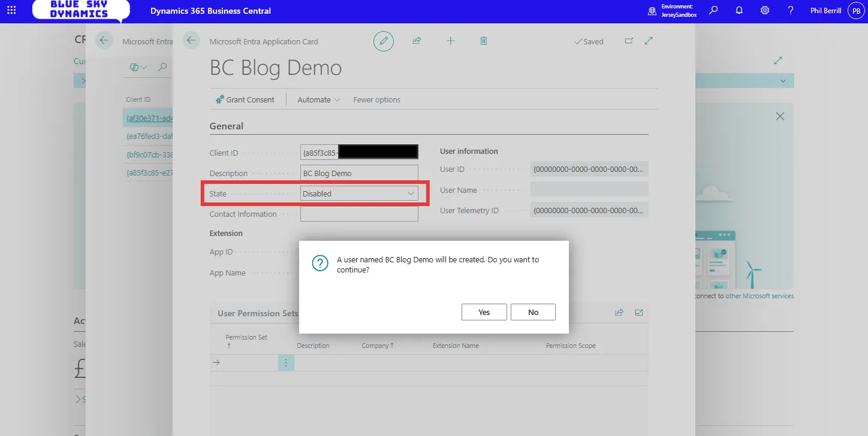The width and height of the screenshot is (868, 436).
Task: Click No in the confirmation dialog
Action: click(534, 312)
